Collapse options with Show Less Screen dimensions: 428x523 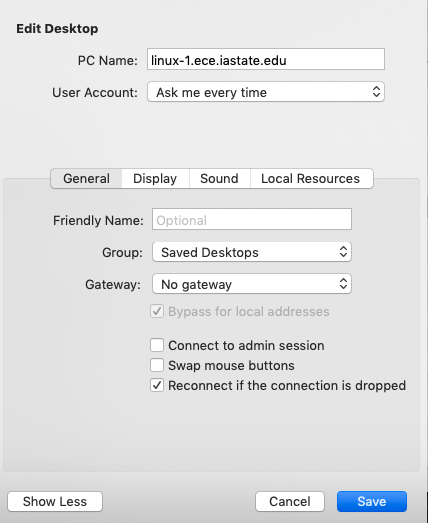(x=55, y=501)
